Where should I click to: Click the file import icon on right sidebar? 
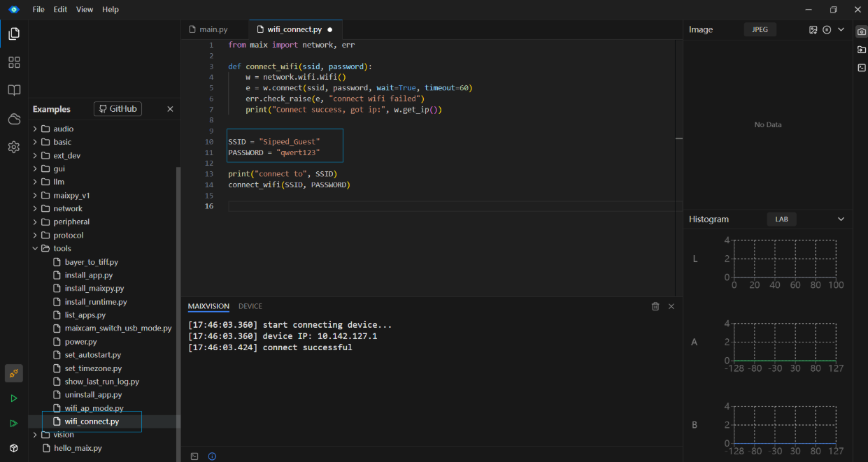pyautogui.click(x=862, y=50)
